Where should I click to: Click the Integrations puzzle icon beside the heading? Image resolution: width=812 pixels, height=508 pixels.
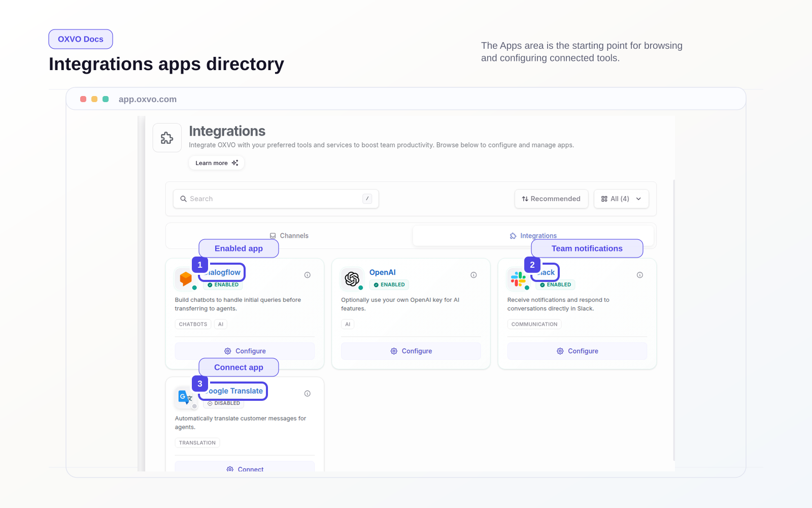tap(167, 138)
